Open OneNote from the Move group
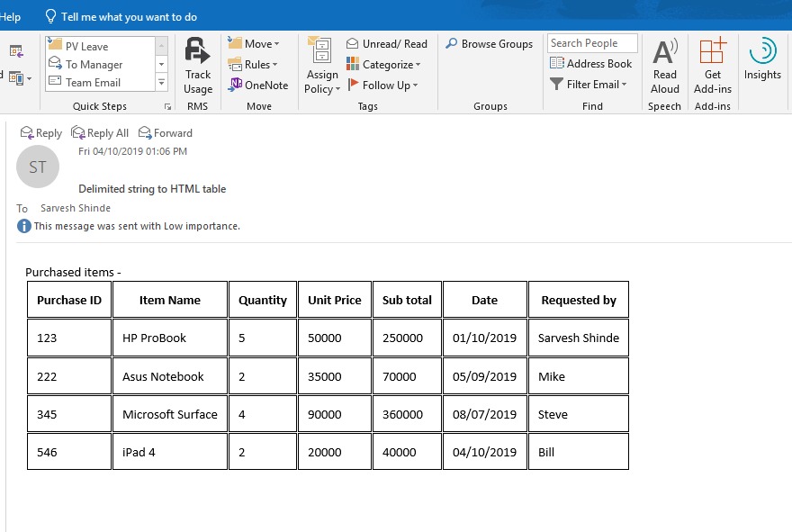Screen dimensions: 792x532 (258, 85)
